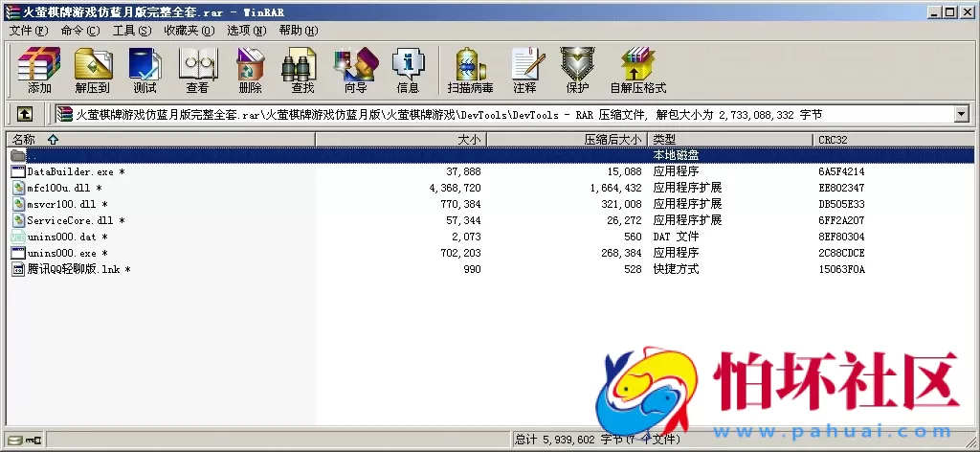Click the 解压到 (Extract to) icon
The width and height of the screenshot is (980, 452).
[93, 71]
